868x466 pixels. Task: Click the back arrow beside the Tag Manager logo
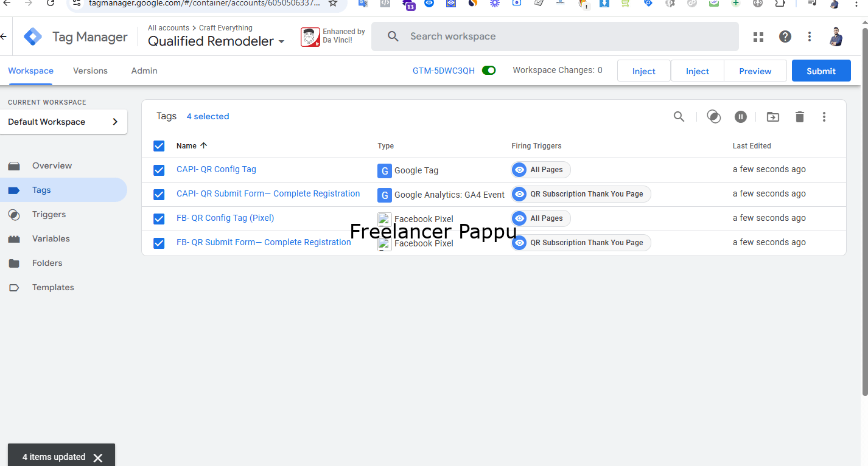(4, 37)
